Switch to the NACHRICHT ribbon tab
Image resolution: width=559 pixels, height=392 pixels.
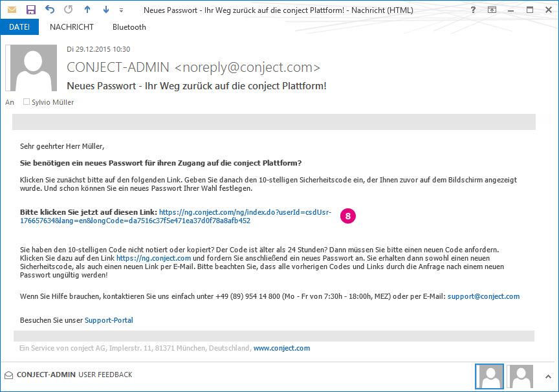pos(72,27)
